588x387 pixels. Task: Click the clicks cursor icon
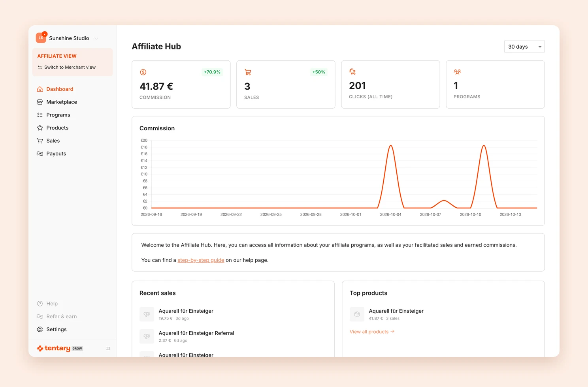tap(352, 71)
